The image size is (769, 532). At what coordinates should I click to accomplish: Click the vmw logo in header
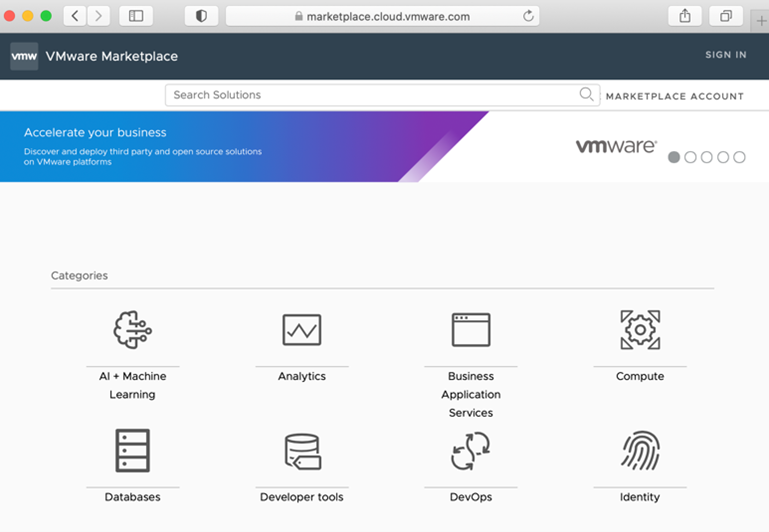pyautogui.click(x=24, y=56)
